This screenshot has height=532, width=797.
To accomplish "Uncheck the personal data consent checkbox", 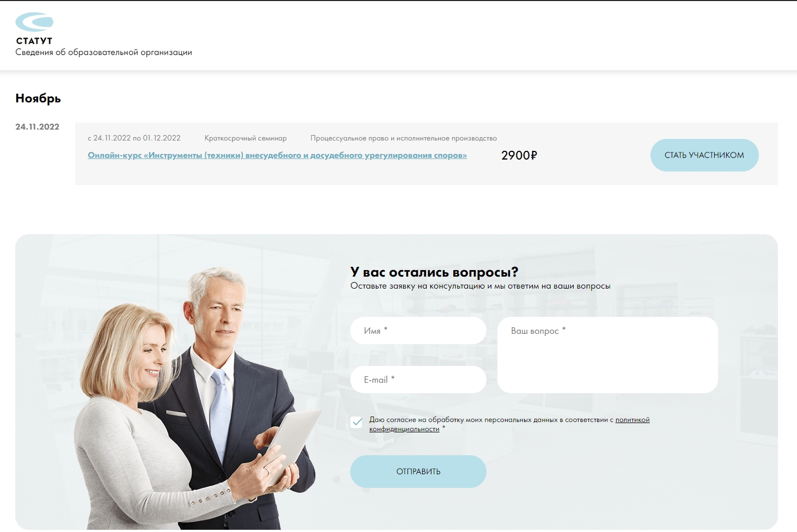I will [357, 422].
